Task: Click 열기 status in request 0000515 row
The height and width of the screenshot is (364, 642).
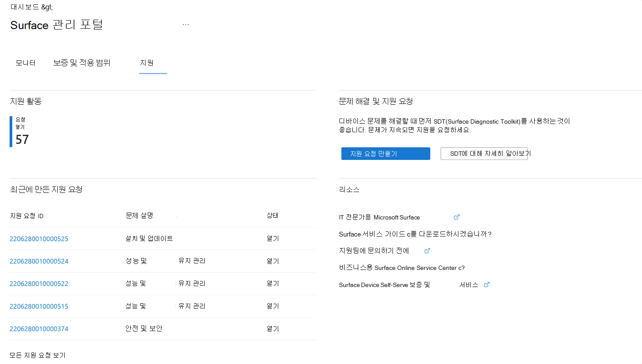Action: point(273,306)
